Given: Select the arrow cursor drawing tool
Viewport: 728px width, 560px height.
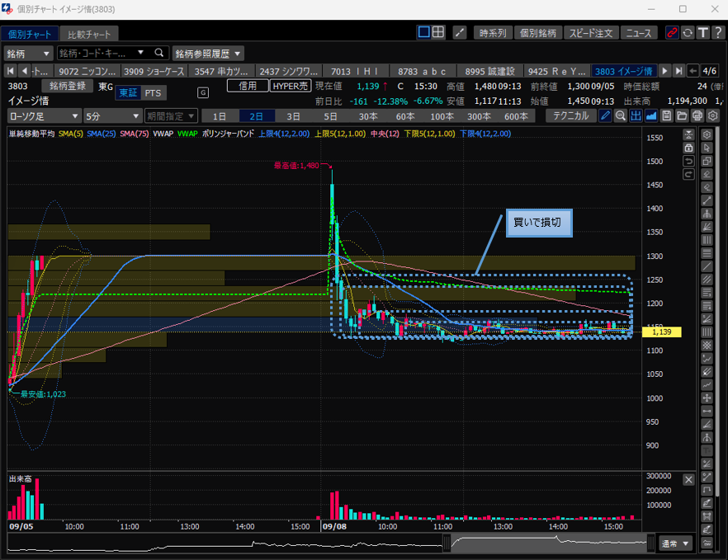Looking at the screenshot, I should (x=707, y=148).
